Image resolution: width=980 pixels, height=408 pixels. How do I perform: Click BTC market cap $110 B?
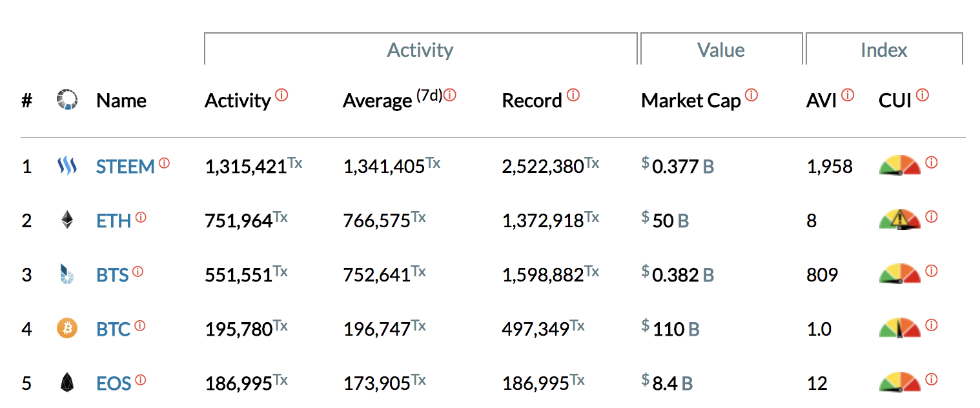tap(671, 330)
